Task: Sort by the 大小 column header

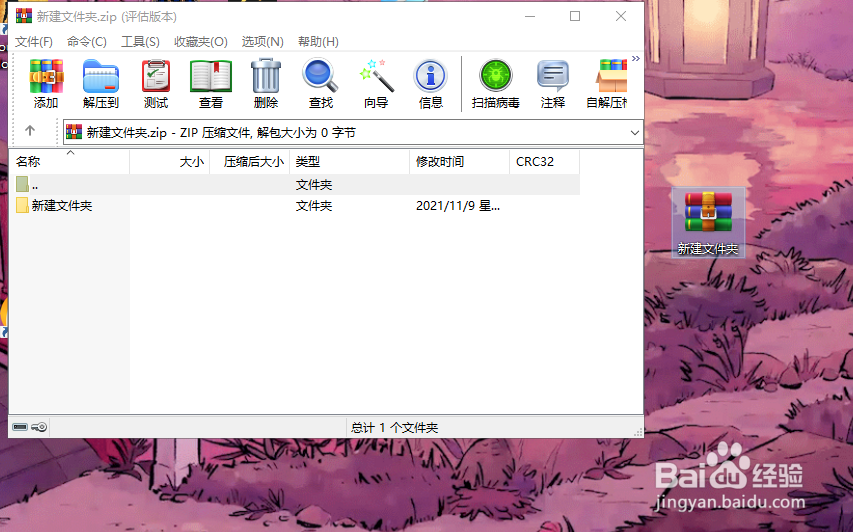Action: pyautogui.click(x=170, y=162)
